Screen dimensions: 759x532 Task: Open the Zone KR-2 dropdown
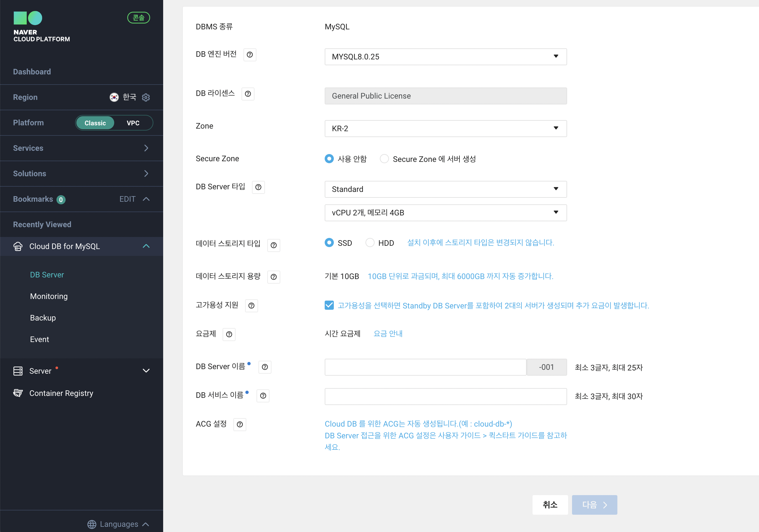[x=446, y=128]
